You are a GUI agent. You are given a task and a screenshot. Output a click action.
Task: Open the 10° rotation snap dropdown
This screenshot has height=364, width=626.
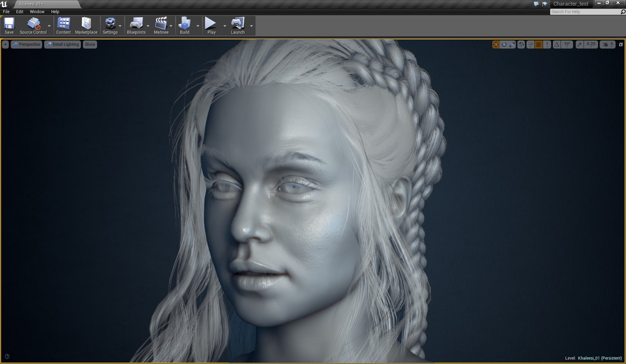point(567,45)
